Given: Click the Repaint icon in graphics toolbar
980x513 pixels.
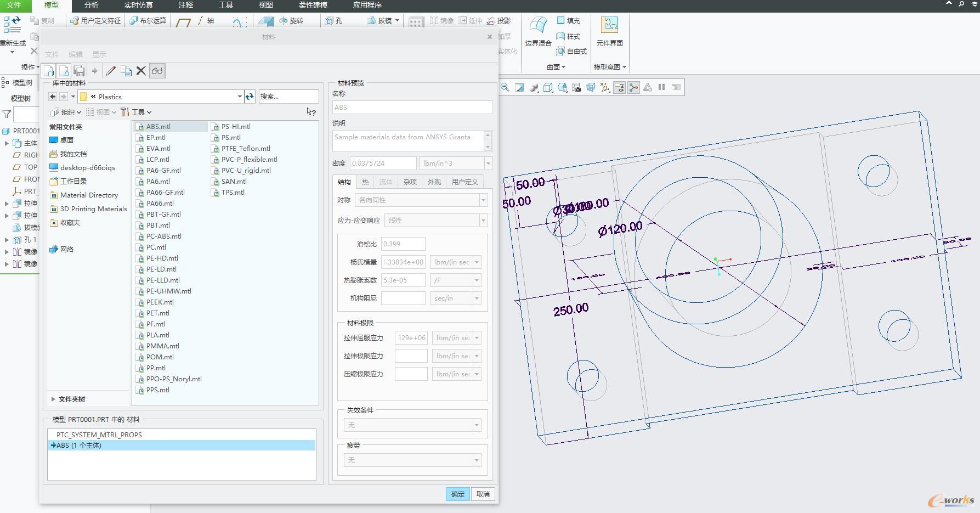Looking at the screenshot, I should point(519,87).
